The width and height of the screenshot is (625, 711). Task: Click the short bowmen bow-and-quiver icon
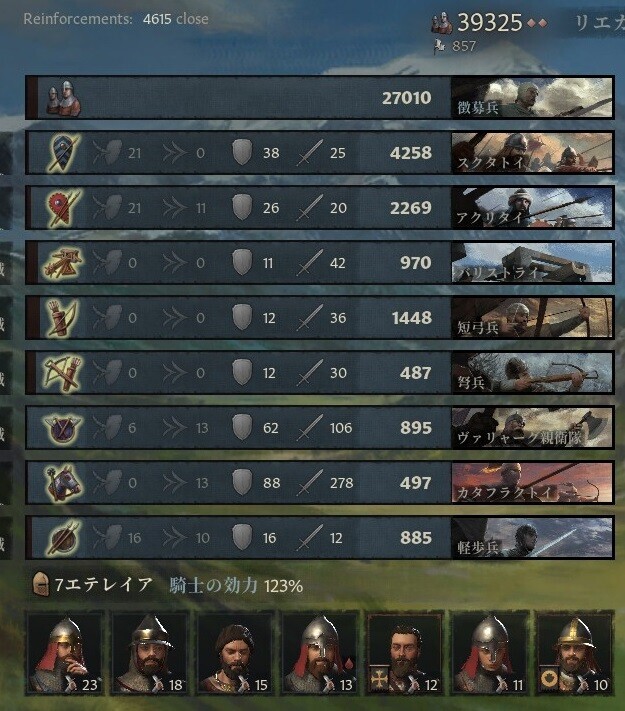coord(63,318)
